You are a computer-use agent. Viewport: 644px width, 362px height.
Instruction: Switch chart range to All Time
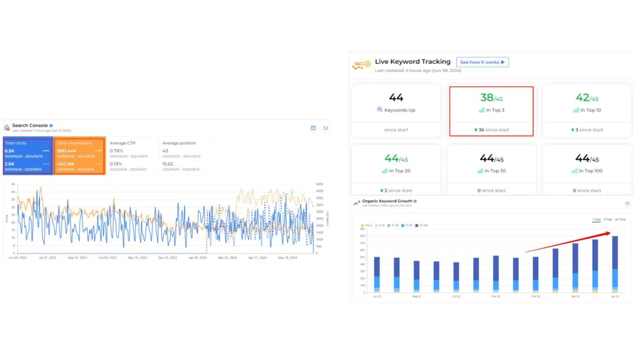click(620, 219)
